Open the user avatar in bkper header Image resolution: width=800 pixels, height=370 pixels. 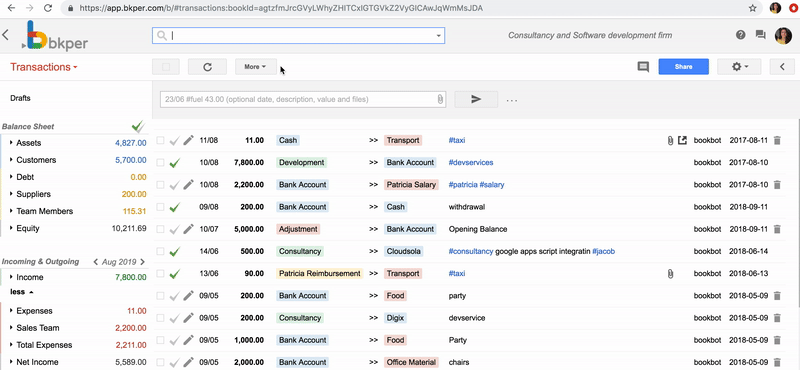pos(783,36)
